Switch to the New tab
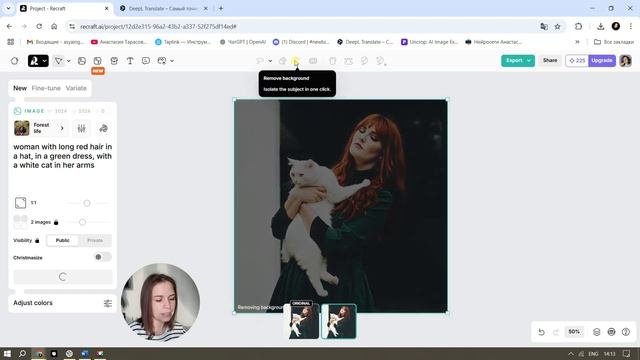640x360 pixels. point(20,88)
